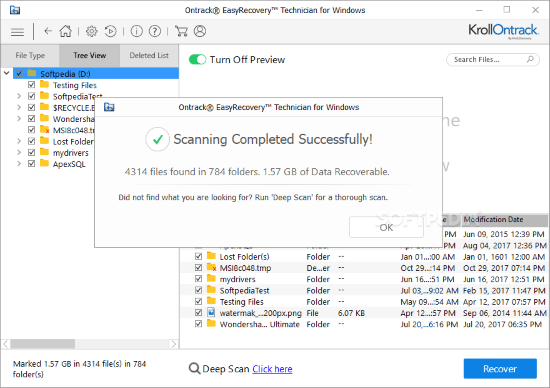Image resolution: width=550 pixels, height=388 pixels.
Task: Expand the Lost Folder tree node
Action: tap(19, 141)
